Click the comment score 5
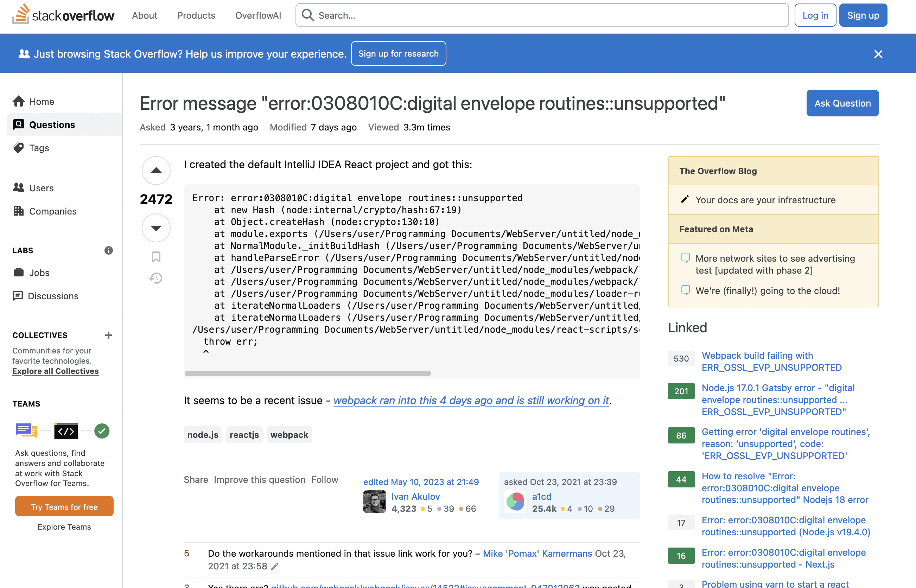The image size is (916, 588). click(x=186, y=553)
